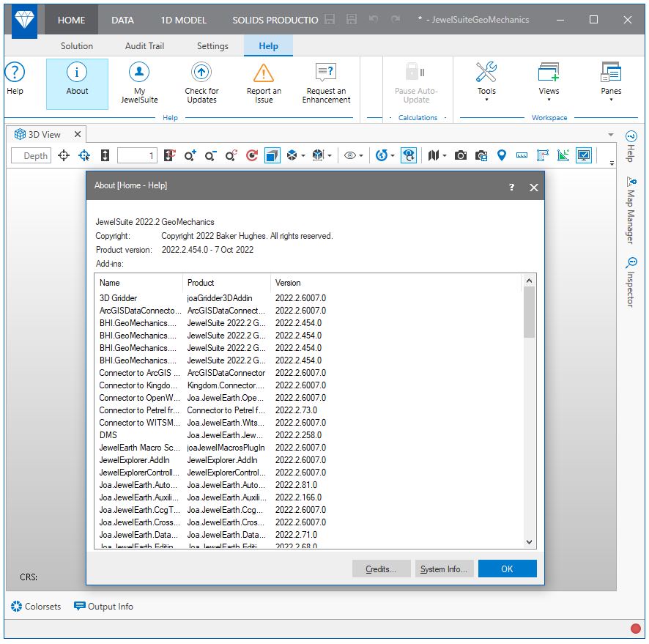Viewport: 649px width, 644px height.
Task: Click the map location pin icon
Action: 502,155
